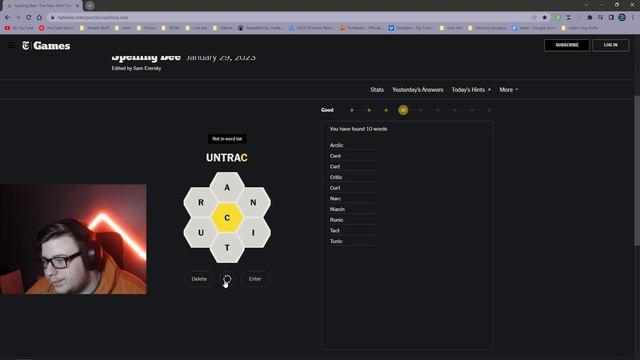The image size is (640, 360).
Task: Click the Good rank label
Action: click(x=327, y=110)
